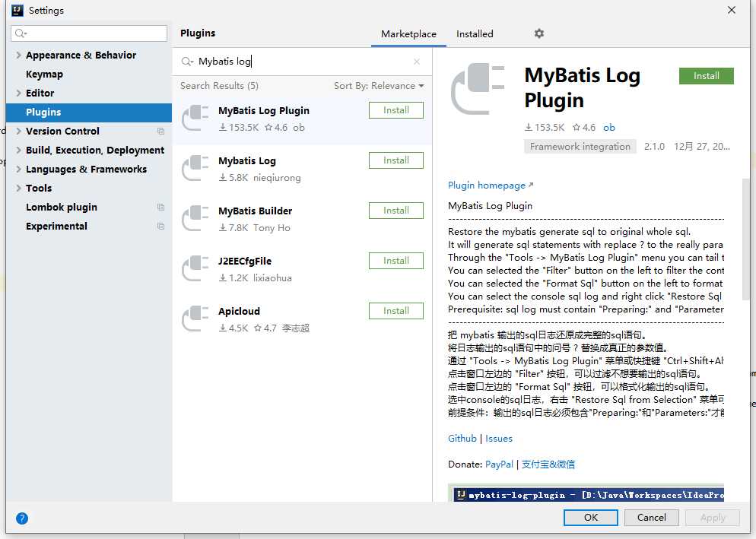This screenshot has width=756, height=539.
Task: Open the Issues link
Action: 498,439
